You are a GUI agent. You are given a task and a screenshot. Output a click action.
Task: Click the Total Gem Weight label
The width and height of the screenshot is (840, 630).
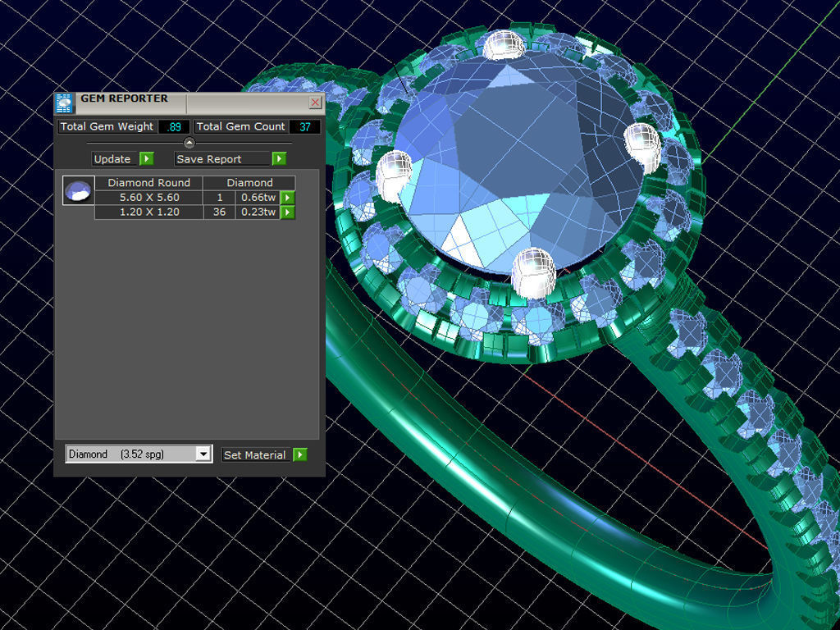107,127
